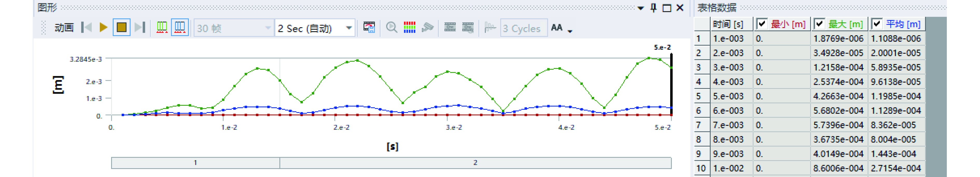This screenshot has width=980, height=177.
Task: Uncheck the 平均 [m] column checkbox
Action: click(x=877, y=24)
